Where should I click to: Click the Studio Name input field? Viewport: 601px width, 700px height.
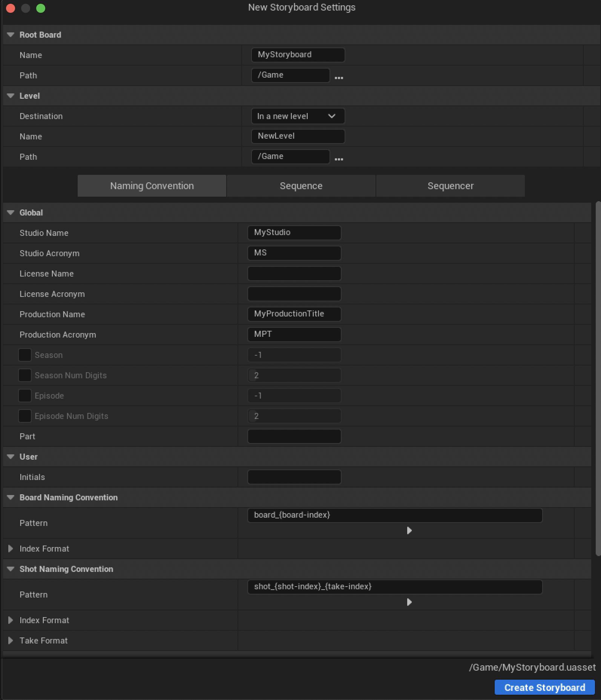tap(294, 232)
